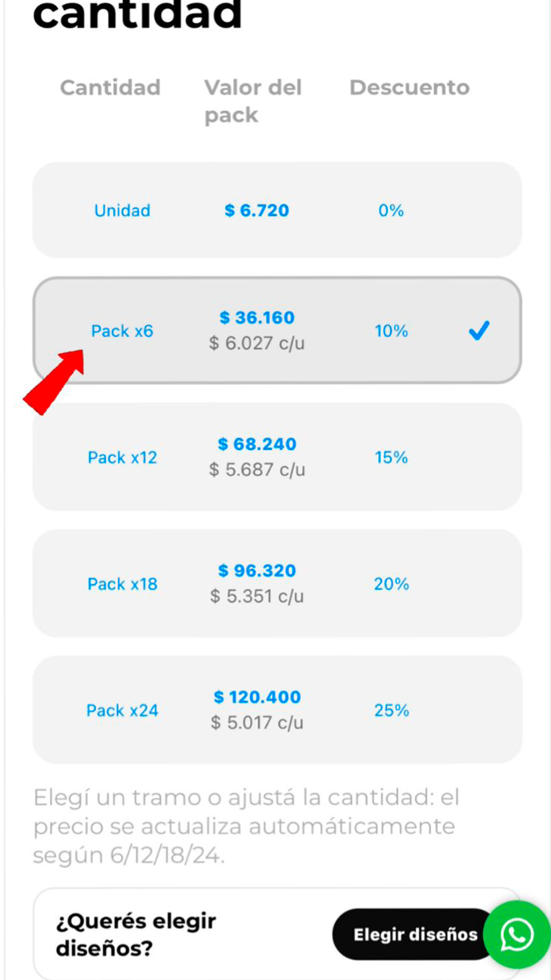
Task: Click the $ 68.240 pack price
Action: click(257, 444)
